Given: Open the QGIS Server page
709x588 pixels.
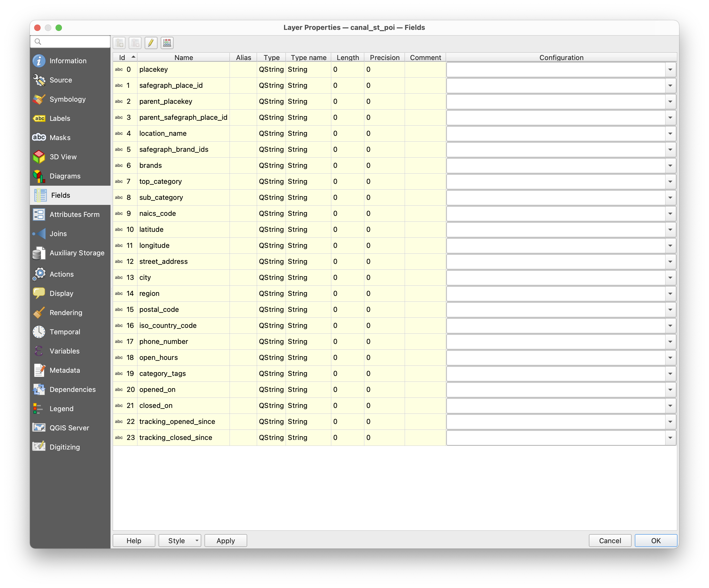Looking at the screenshot, I should [x=69, y=428].
